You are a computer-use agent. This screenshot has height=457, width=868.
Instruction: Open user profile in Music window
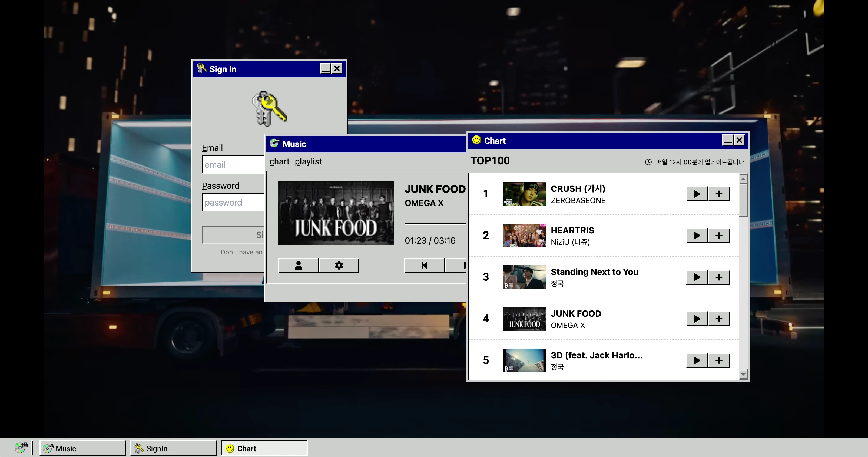298,265
